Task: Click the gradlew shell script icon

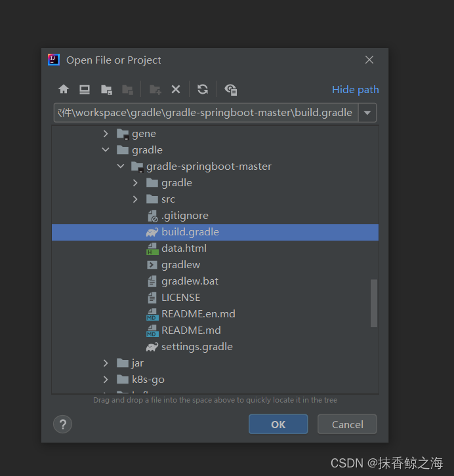Action: pos(152,265)
